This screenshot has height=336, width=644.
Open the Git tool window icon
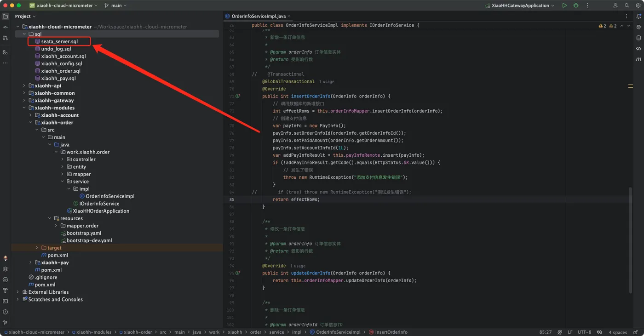(x=5, y=323)
